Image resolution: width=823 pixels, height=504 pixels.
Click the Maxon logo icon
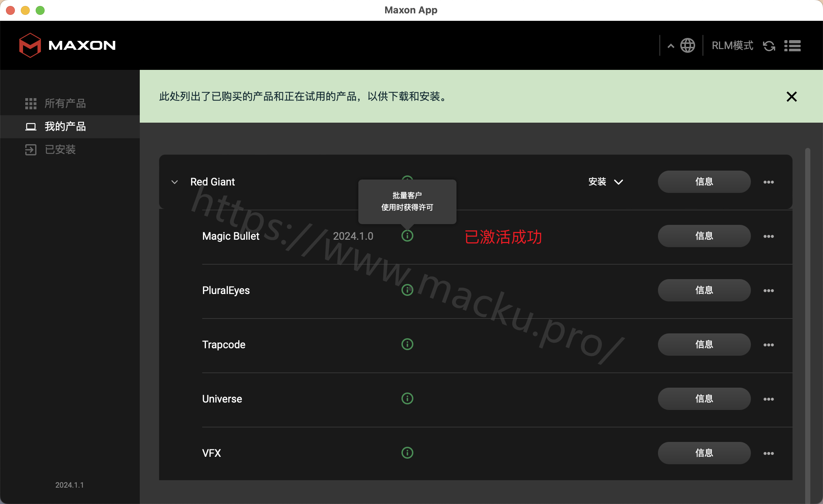click(x=30, y=45)
